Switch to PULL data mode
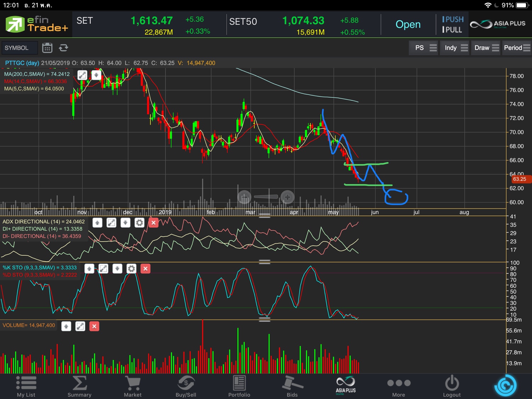Screen dimensions: 532x399 coord(452,30)
